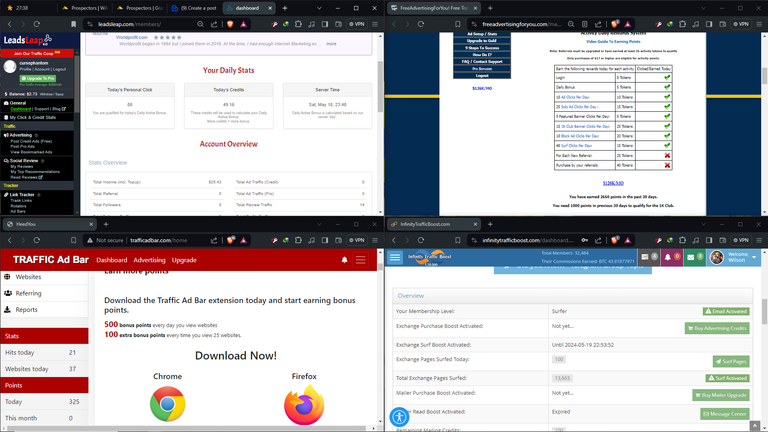Screen dimensions: 768x432
Task: Click the Brave wallet icon in the FreeAdvertisingForYou window
Action: point(722,24)
